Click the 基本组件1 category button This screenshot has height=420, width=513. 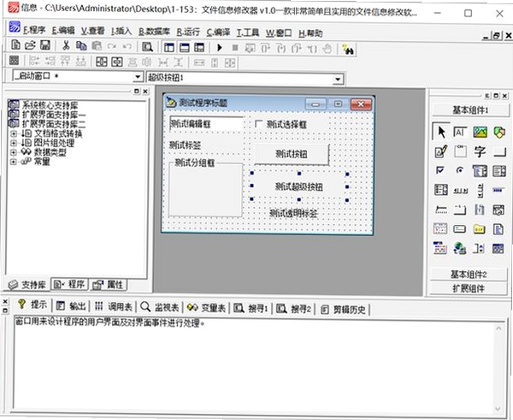click(470, 110)
